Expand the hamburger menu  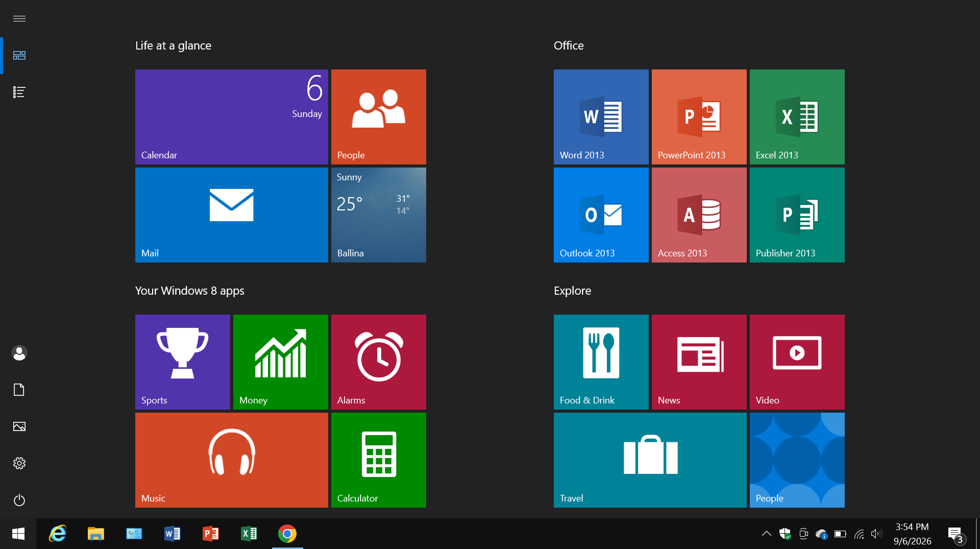tap(19, 19)
